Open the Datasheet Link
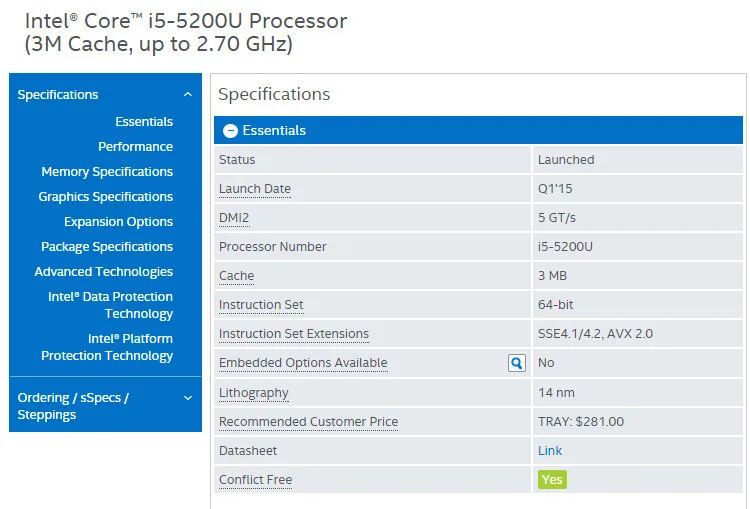 (550, 451)
